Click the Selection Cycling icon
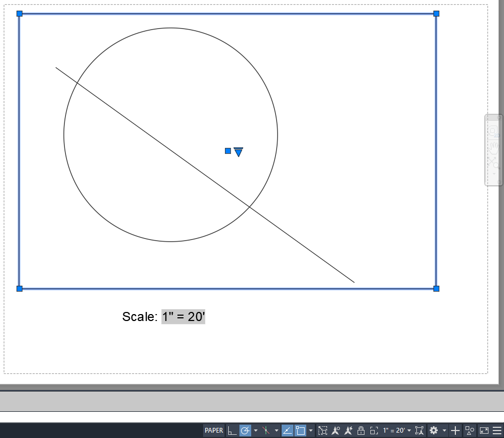The width and height of the screenshot is (504, 438). pyautogui.click(x=323, y=431)
